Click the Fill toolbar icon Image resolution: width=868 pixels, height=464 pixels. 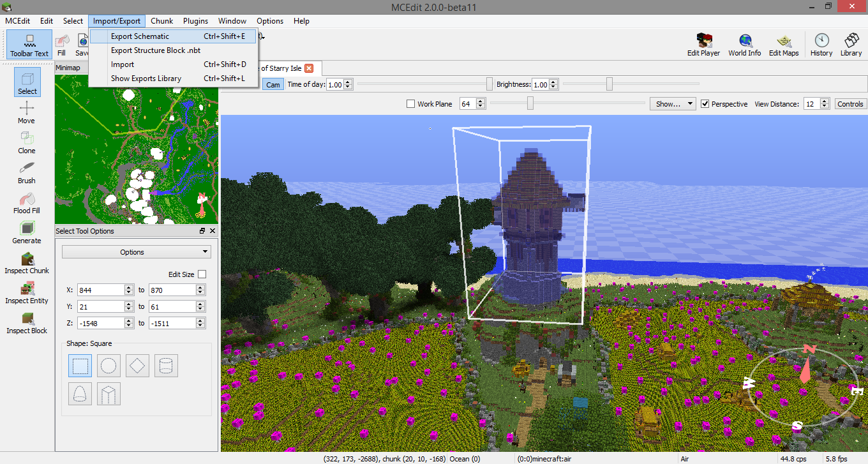click(61, 45)
